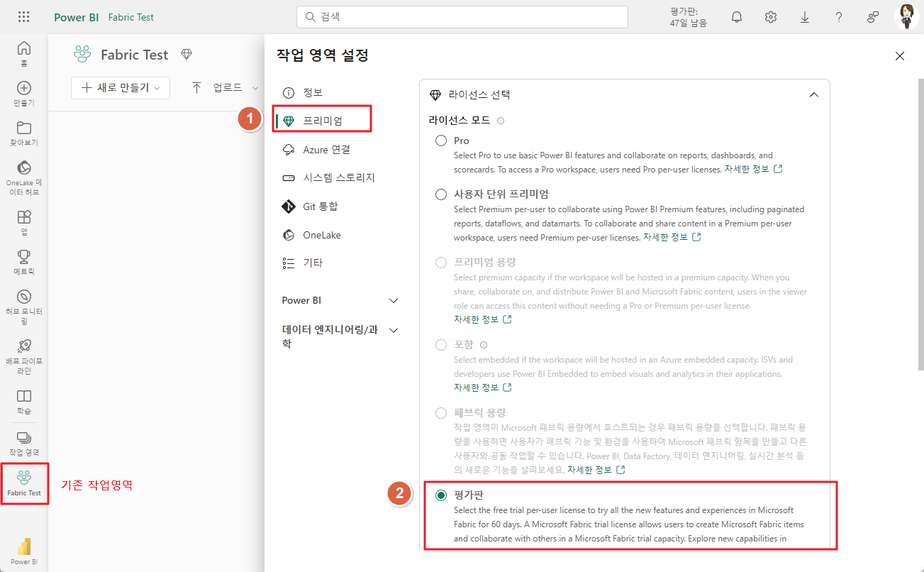Click info icon next to 라이선스 모드
This screenshot has height=572, width=924.
501,121
